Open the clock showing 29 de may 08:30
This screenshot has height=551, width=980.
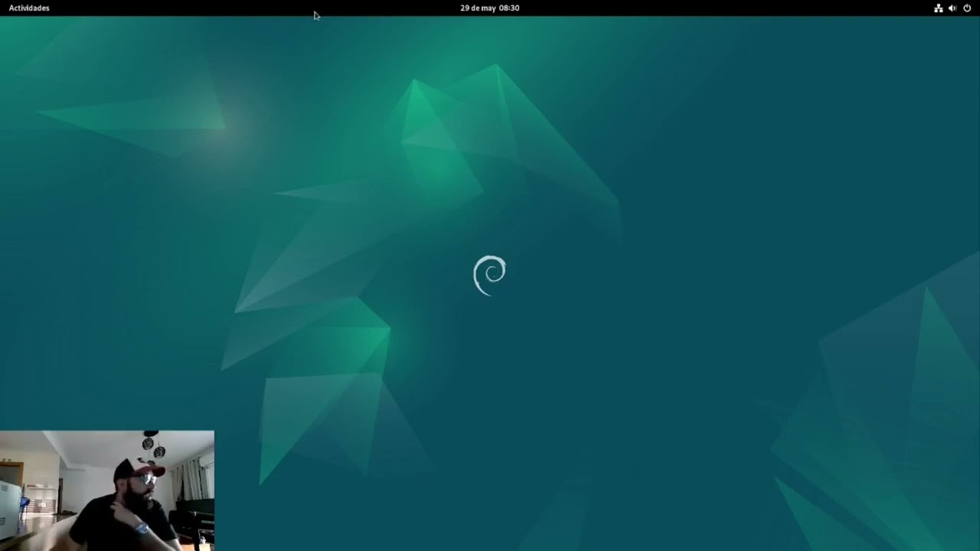[x=490, y=8]
